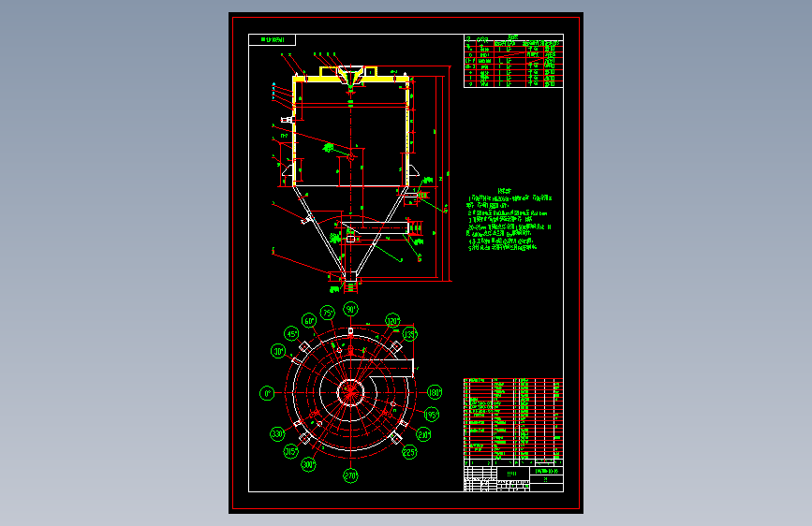The height and width of the screenshot is (526, 812).
Task: Click the center hub of the plan view
Action: [350, 392]
